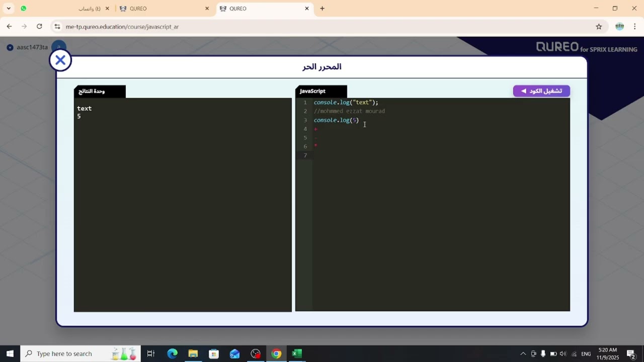Bookmark this page with the star icon
644x362 pixels.
599,27
